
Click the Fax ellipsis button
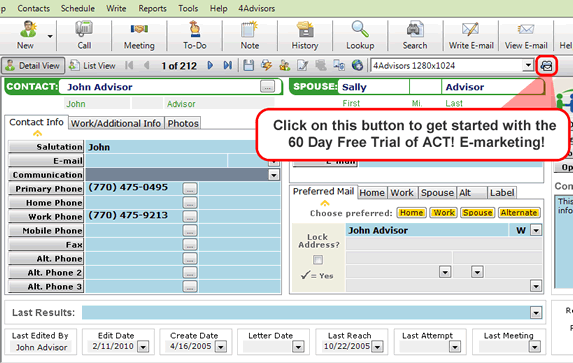pyautogui.click(x=190, y=245)
